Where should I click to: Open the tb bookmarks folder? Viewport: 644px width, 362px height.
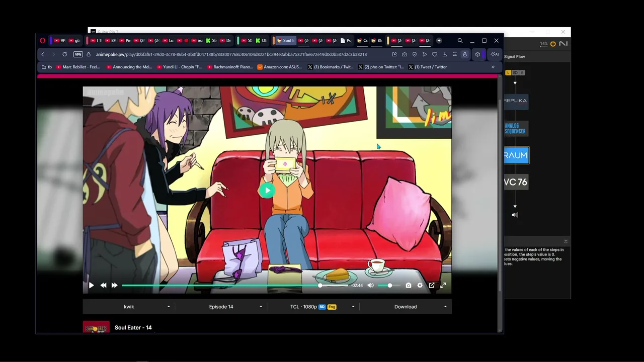point(47,67)
